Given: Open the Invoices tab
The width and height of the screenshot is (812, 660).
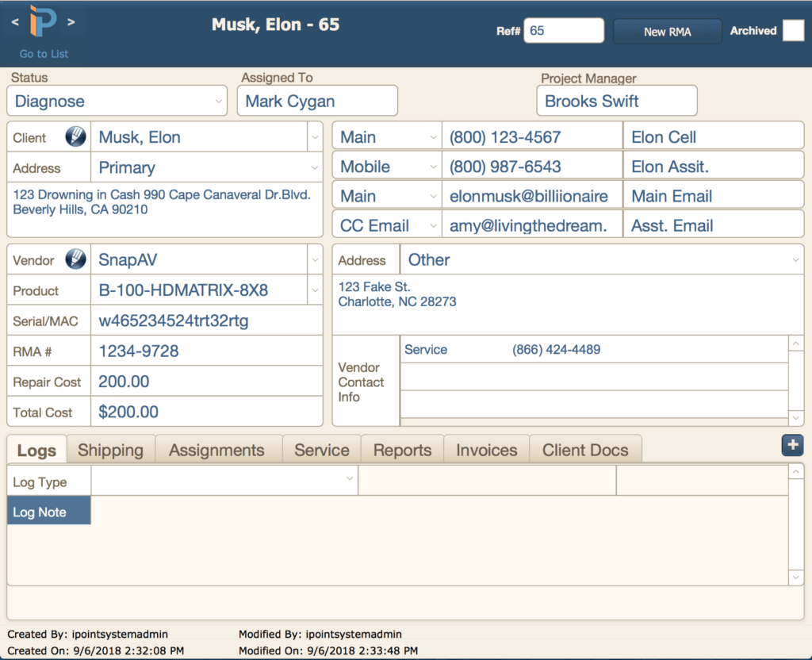Looking at the screenshot, I should (486, 449).
